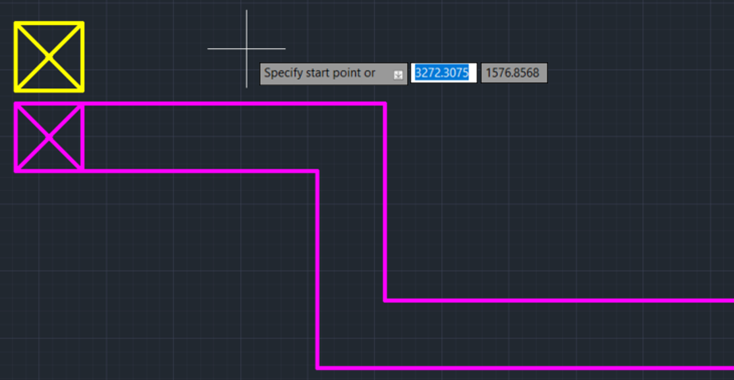Open the dynamic prompt options arrow icon

398,75
